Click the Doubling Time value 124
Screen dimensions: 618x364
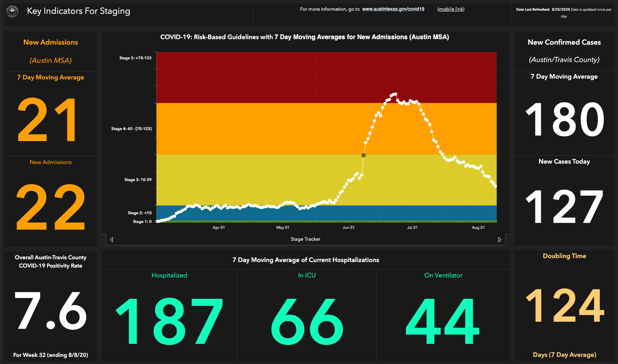coord(564,305)
